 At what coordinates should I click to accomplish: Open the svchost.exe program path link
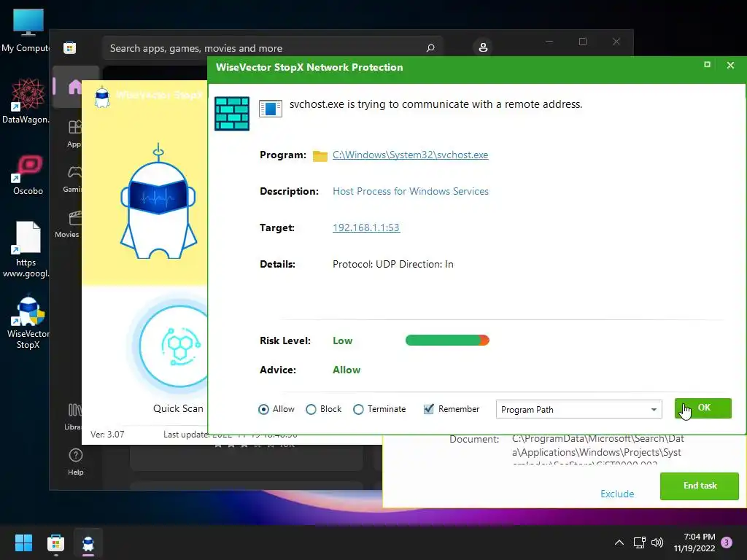point(410,155)
